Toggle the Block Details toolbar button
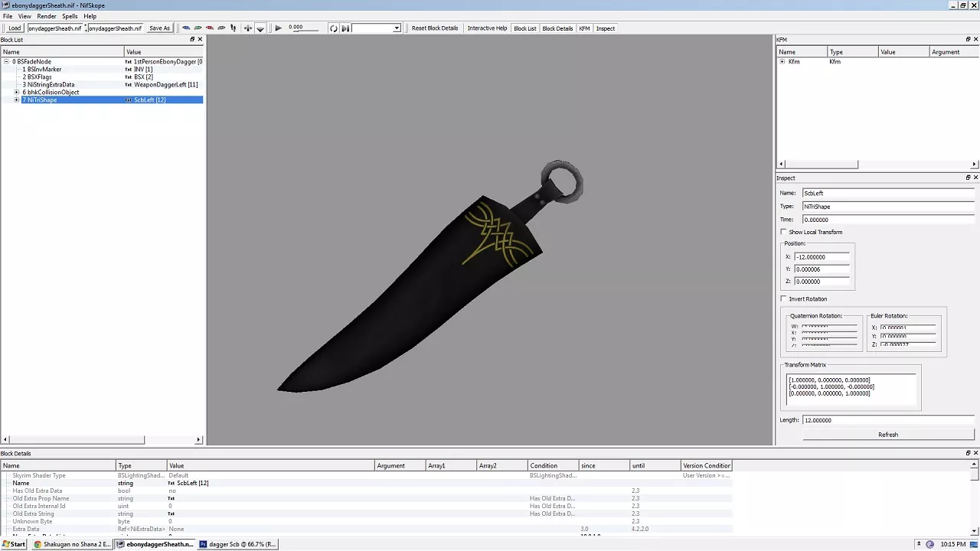This screenshot has height=551, width=980. coord(557,28)
